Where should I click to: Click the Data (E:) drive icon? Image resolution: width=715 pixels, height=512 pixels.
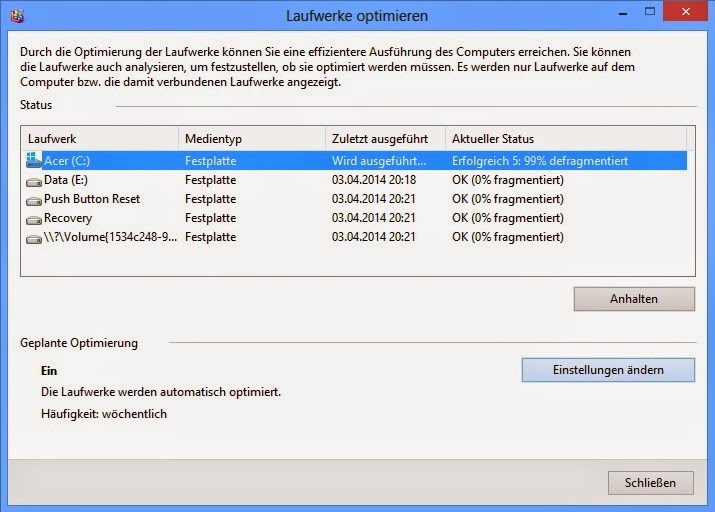35,180
